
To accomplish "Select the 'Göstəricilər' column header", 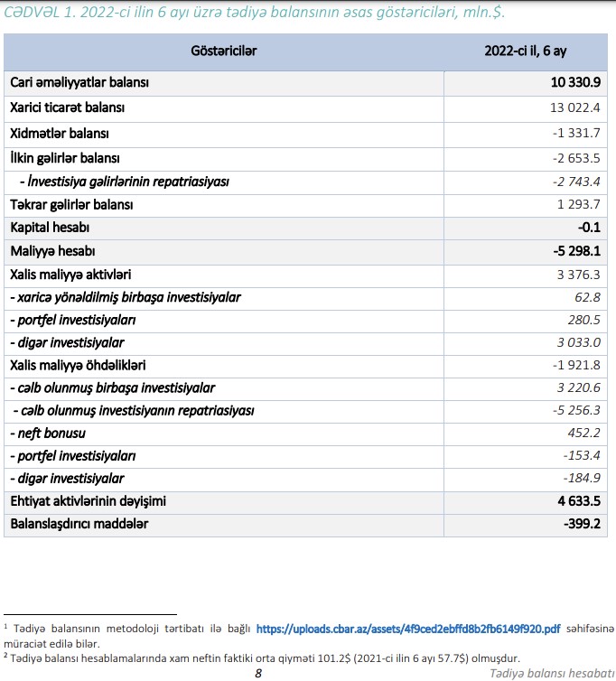I will [x=224, y=51].
